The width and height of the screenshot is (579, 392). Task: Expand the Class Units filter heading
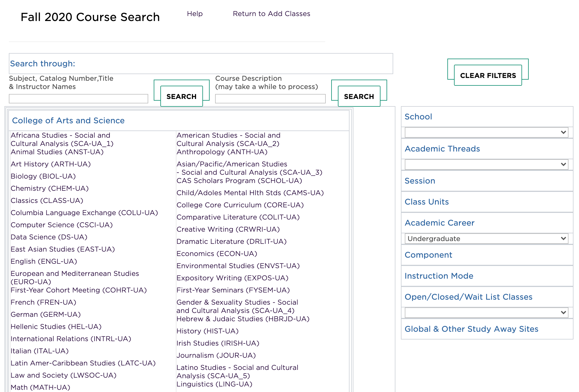(x=427, y=202)
